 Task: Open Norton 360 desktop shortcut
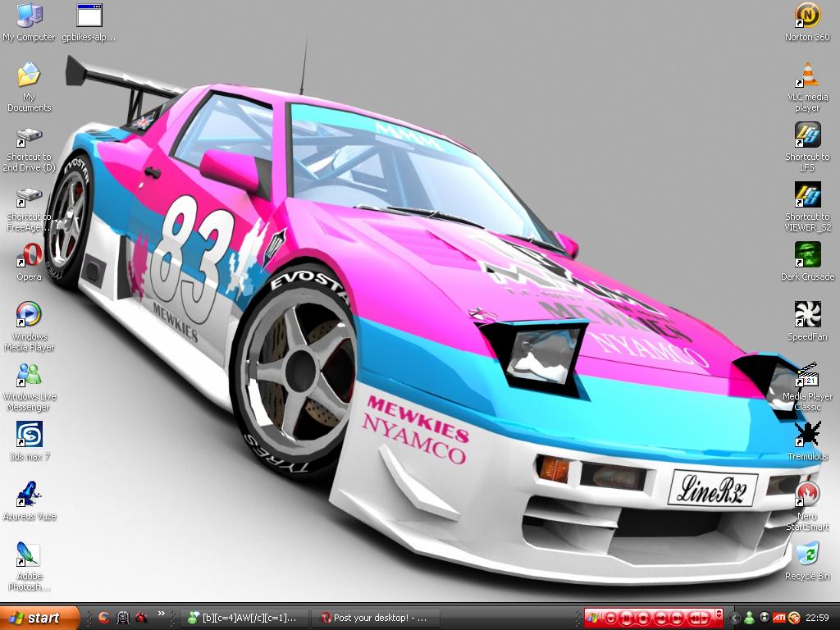(807, 22)
